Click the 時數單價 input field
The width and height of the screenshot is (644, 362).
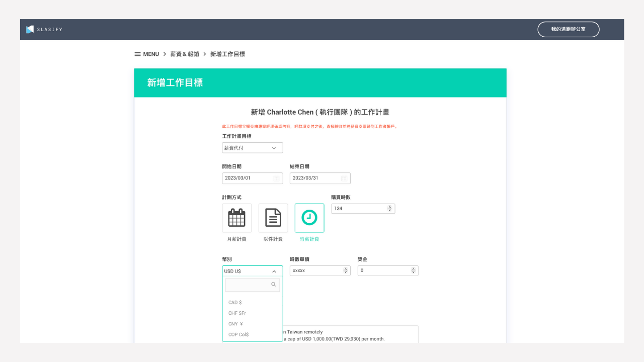click(316, 270)
